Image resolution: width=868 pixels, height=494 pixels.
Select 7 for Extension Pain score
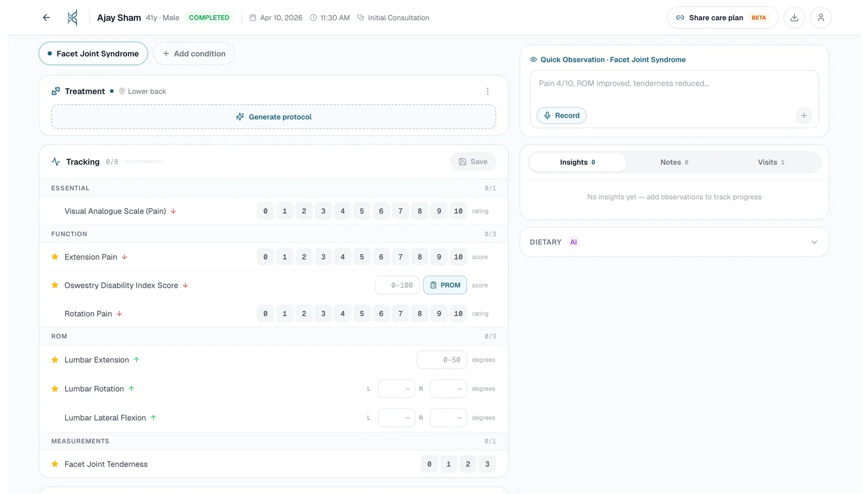400,257
